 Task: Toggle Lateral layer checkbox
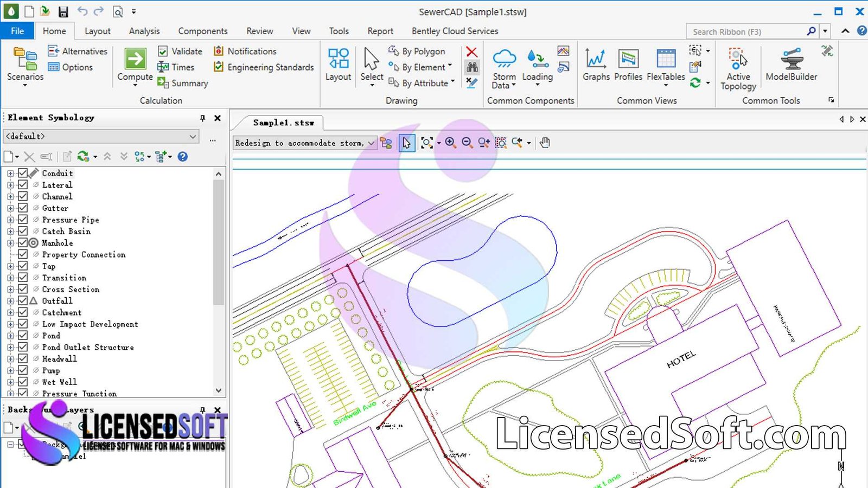click(x=23, y=184)
